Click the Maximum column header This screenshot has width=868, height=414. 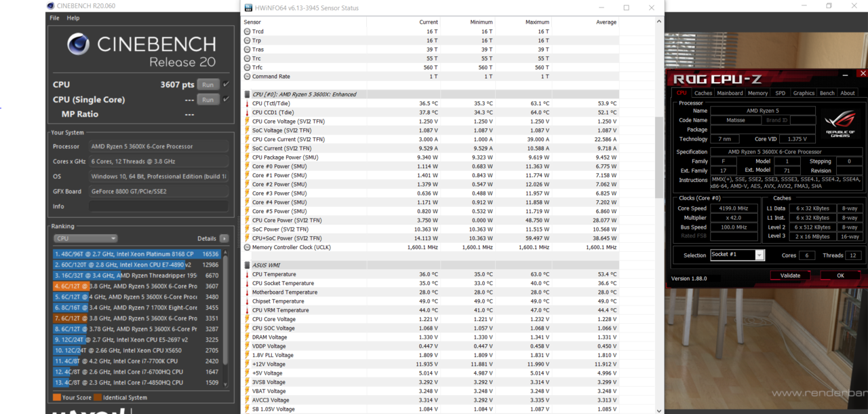pos(537,22)
